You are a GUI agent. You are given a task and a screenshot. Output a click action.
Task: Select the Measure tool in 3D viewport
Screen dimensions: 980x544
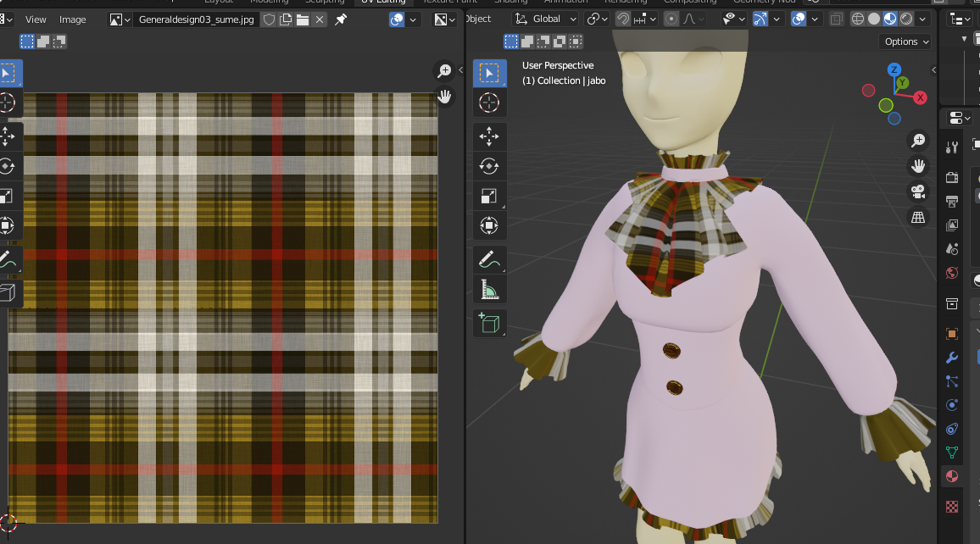pyautogui.click(x=489, y=290)
